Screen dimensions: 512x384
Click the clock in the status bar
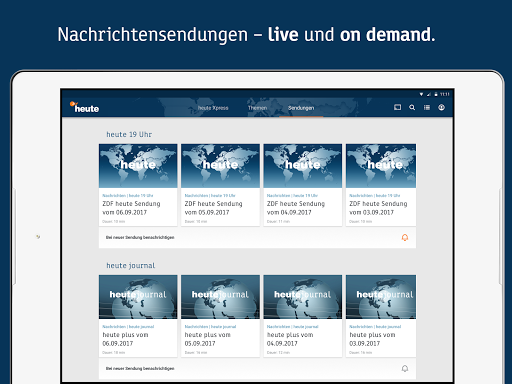pos(445,94)
